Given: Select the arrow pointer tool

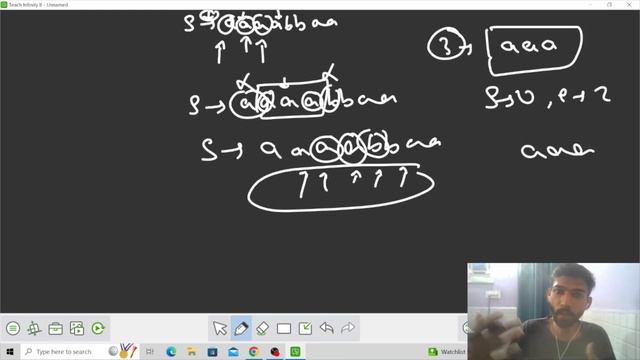Looking at the screenshot, I should point(220,328).
